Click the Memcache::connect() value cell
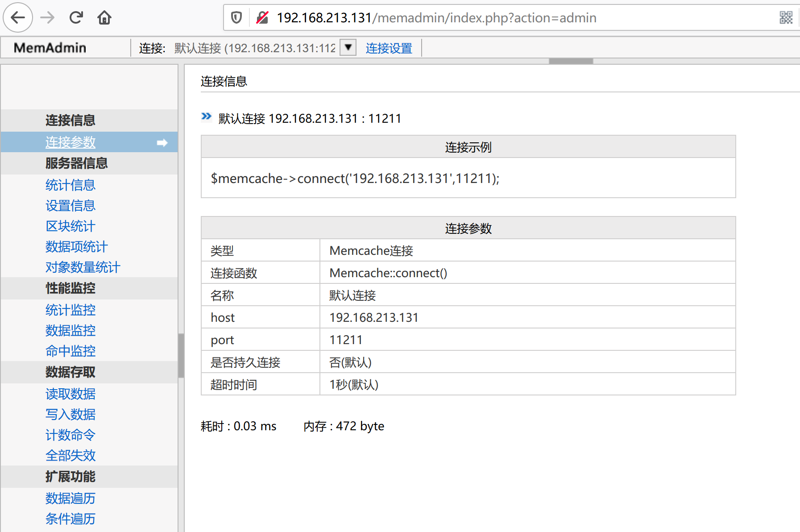This screenshot has height=532, width=800. (528, 273)
